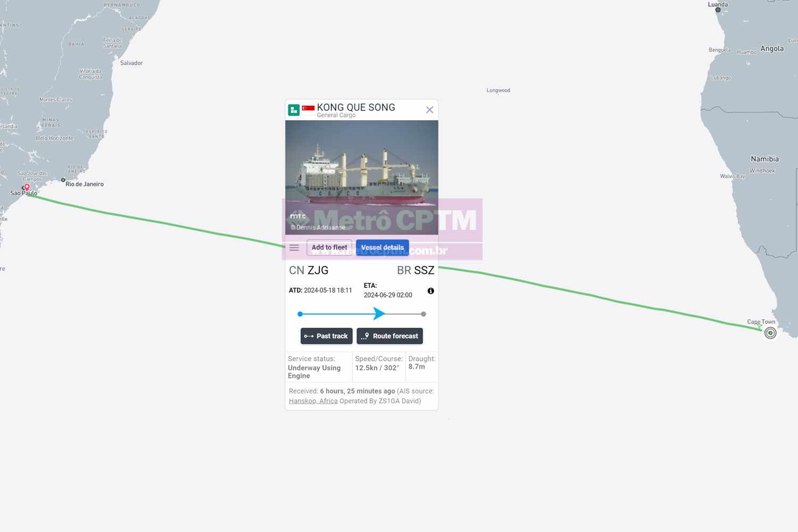The image size is (798, 532).
Task: Click the green General Cargo type icon
Action: tap(294, 110)
